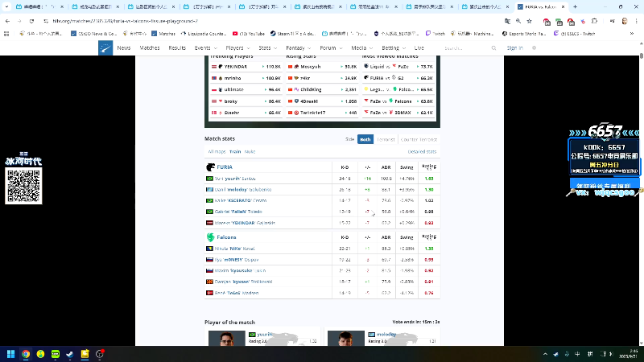
Task: Open Gabriel 'FalleN' Toledo player page
Action: pyautogui.click(x=238, y=212)
